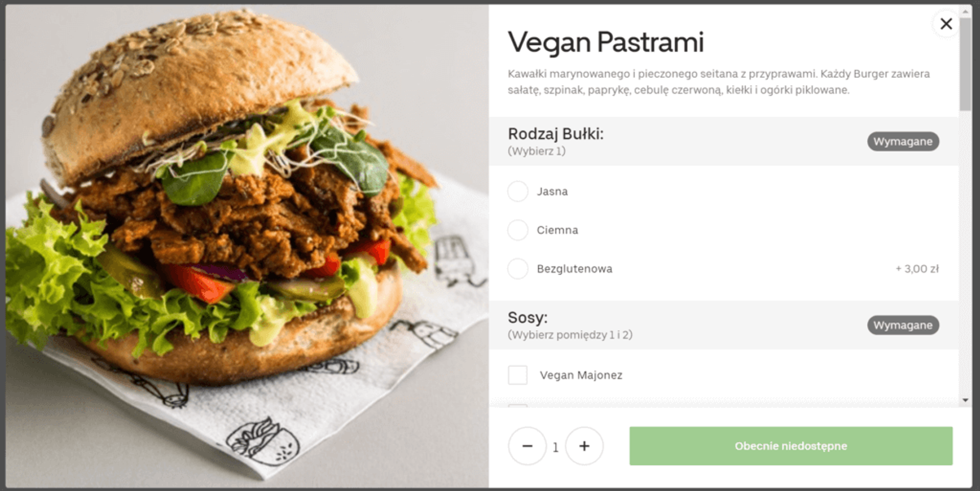Click the scrollbar down arrow
The image size is (980, 491).
point(965,400)
